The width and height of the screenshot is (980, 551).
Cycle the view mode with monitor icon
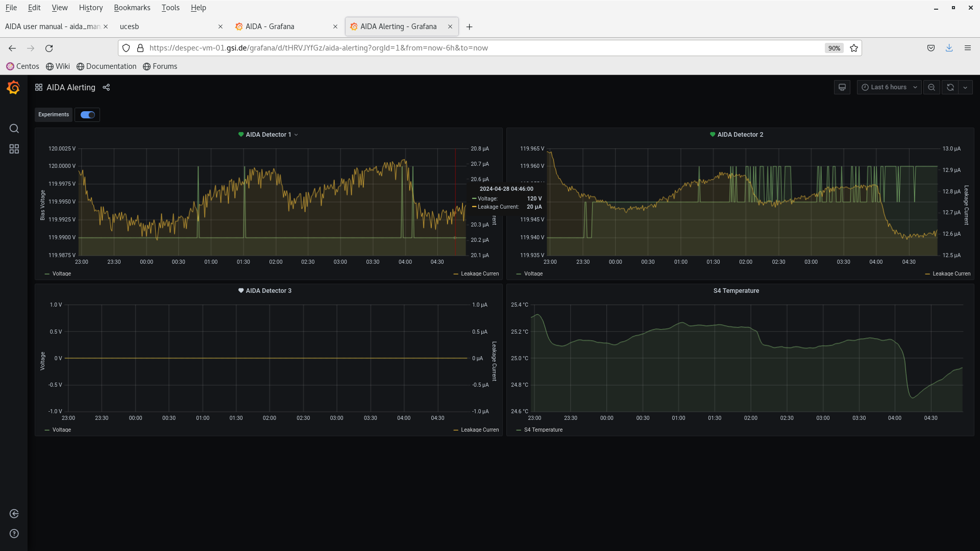[x=842, y=87]
